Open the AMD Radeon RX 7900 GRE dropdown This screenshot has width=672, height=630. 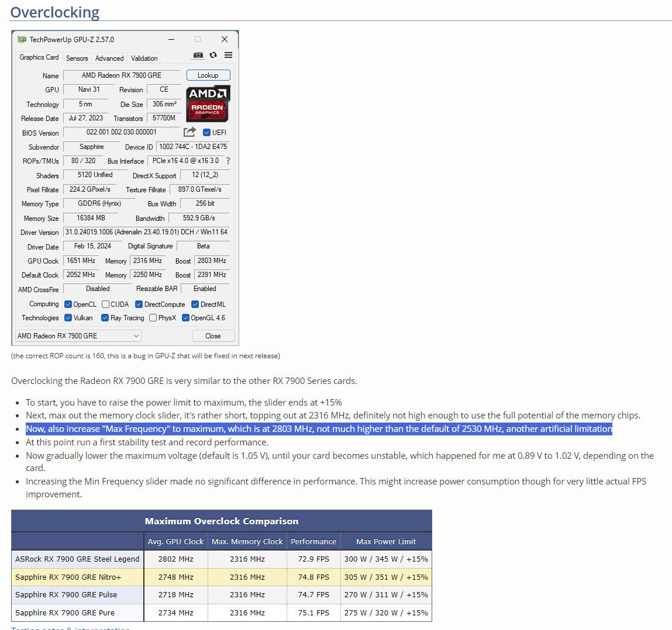78,336
